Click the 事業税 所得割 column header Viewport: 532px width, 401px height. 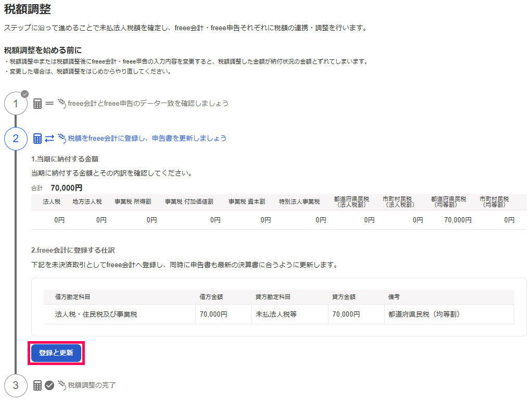[133, 202]
